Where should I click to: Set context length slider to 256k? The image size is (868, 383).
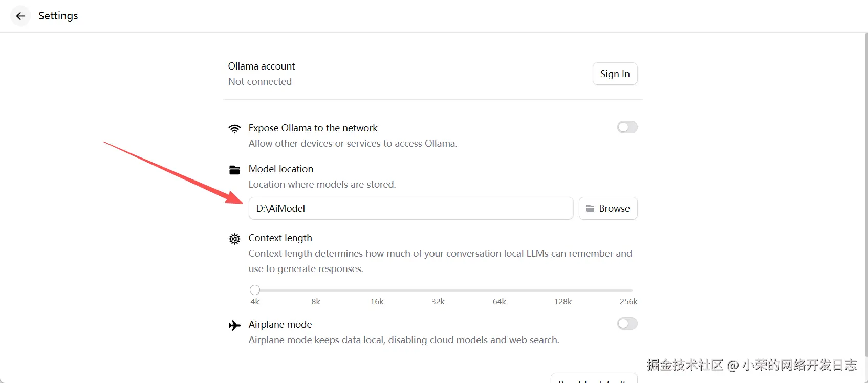tap(632, 290)
